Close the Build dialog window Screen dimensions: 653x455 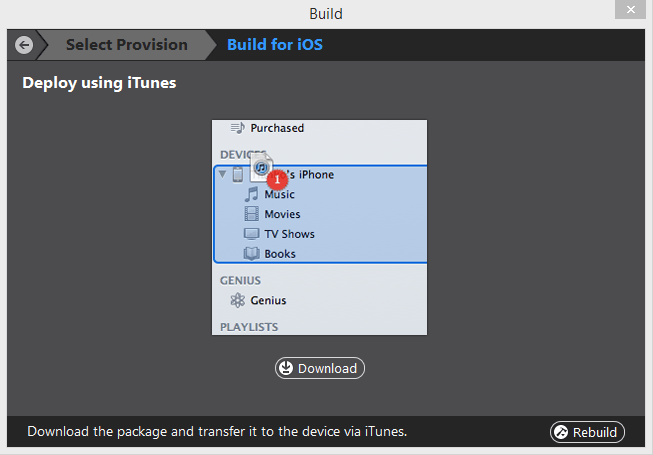point(631,9)
